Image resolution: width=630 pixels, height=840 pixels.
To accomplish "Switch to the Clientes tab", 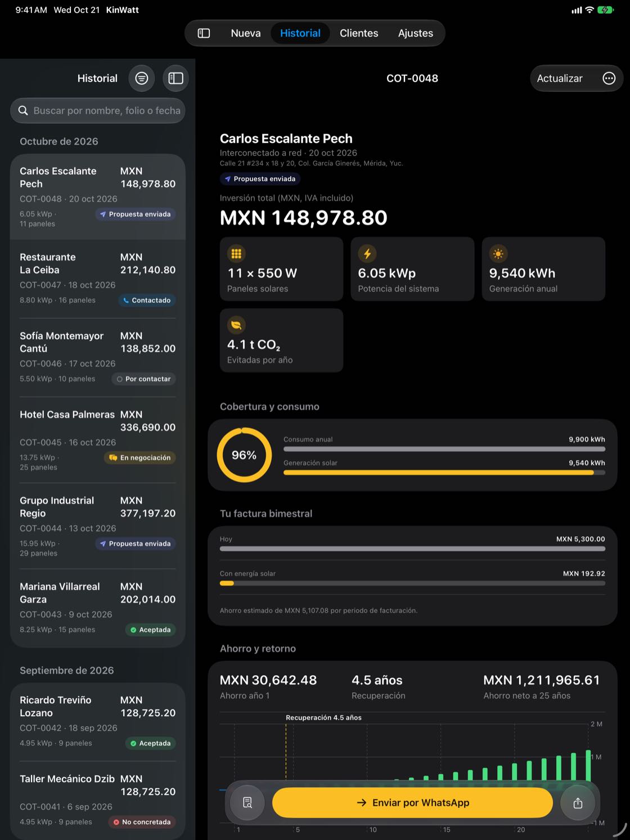I will [359, 33].
